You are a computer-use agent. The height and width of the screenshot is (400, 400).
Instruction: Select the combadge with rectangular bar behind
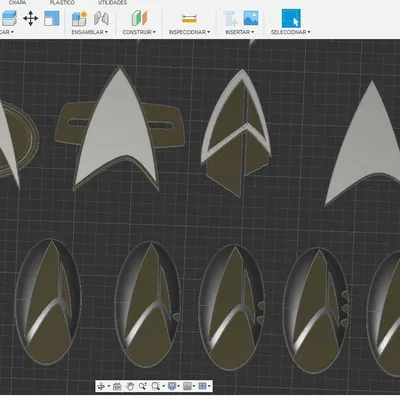click(x=119, y=128)
